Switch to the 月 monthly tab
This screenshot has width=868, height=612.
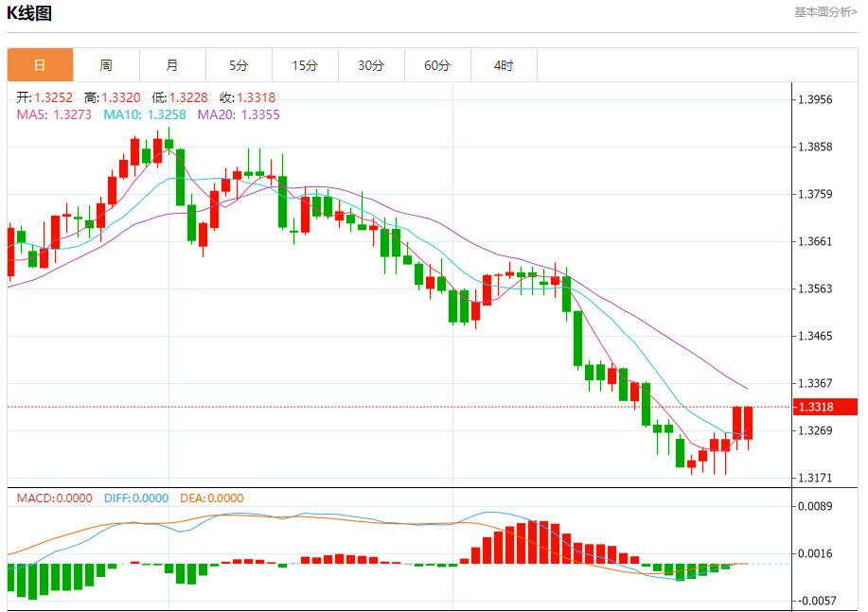[x=172, y=65]
